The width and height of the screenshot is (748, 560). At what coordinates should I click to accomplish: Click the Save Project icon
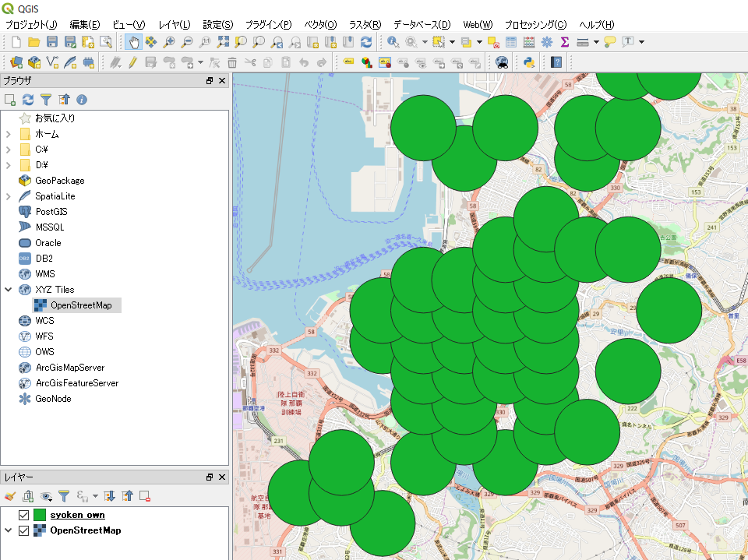pyautogui.click(x=52, y=41)
